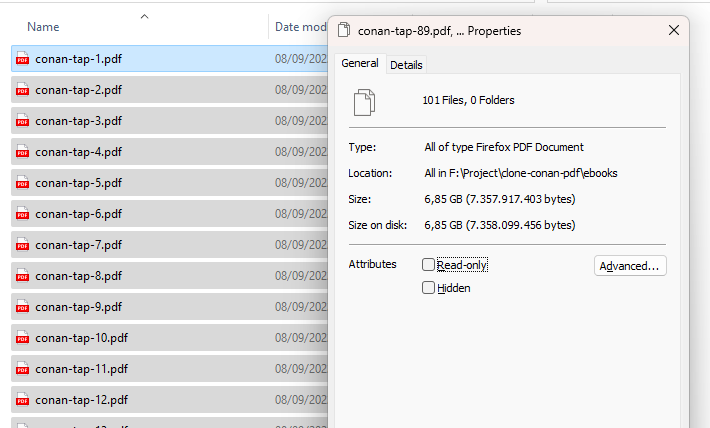Open the Advanced attributes dialog
710x428 pixels.
pos(630,266)
